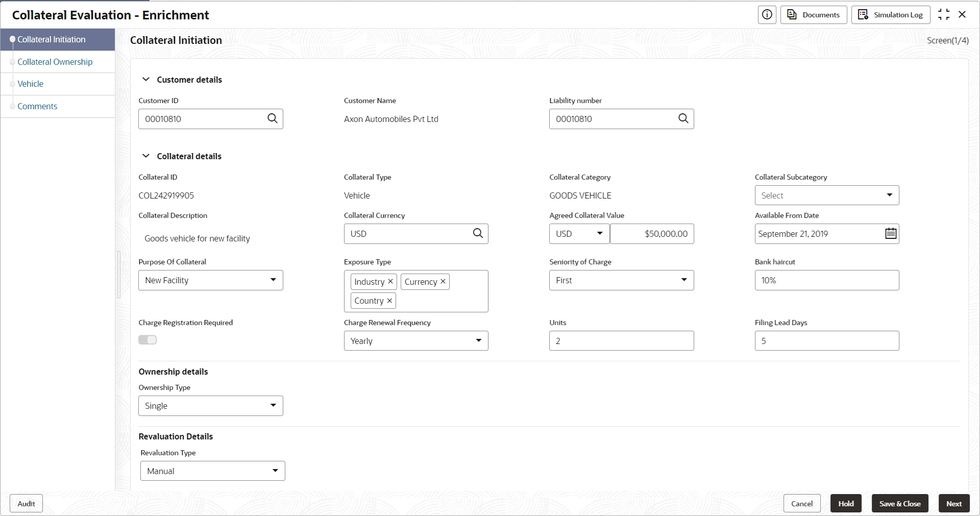The height and width of the screenshot is (516, 980).
Task: Click the Collateral Currency search icon
Action: click(x=478, y=233)
